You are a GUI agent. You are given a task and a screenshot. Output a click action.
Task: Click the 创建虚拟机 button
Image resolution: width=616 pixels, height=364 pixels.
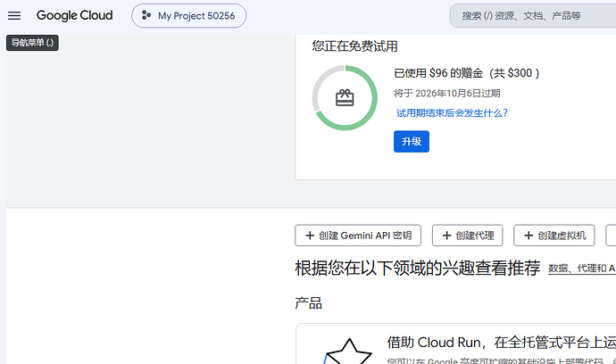(554, 236)
